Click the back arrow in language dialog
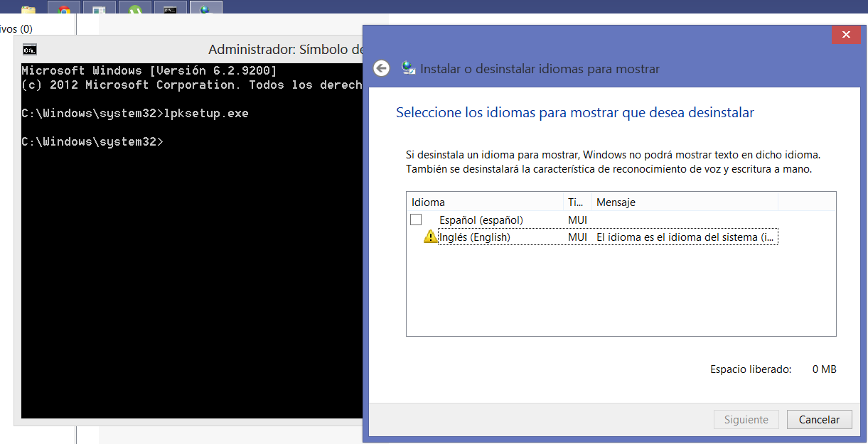The height and width of the screenshot is (444, 868). point(382,68)
